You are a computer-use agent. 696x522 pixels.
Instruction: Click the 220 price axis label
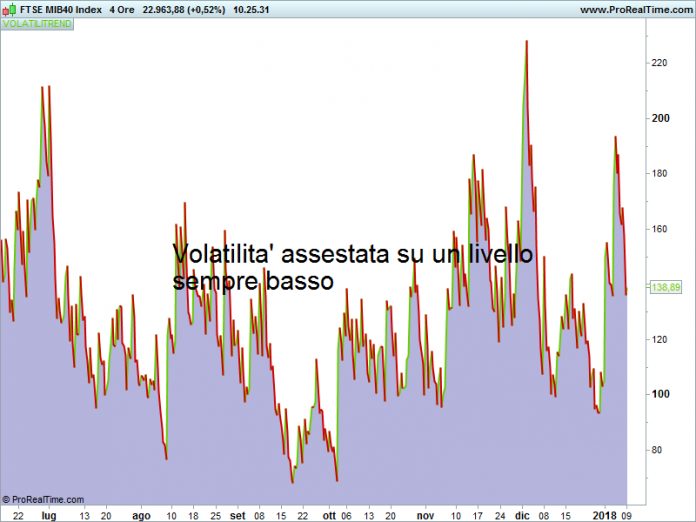coord(659,63)
